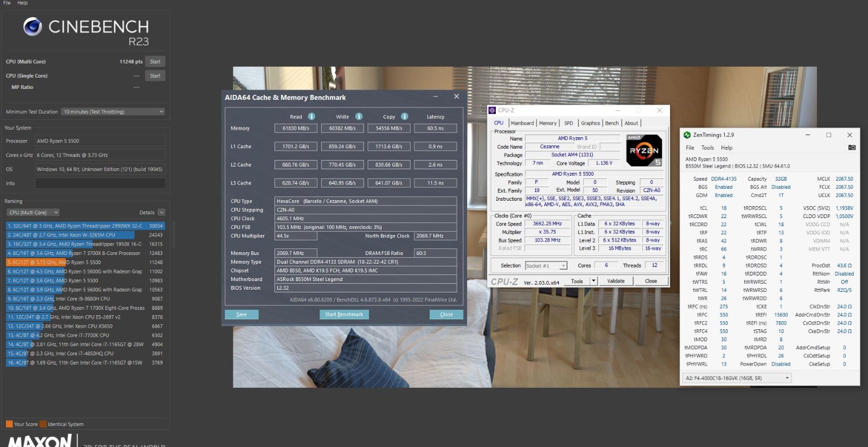Click the Write info icon in AIDA64
This screenshot has width=868, height=447.
(x=359, y=116)
